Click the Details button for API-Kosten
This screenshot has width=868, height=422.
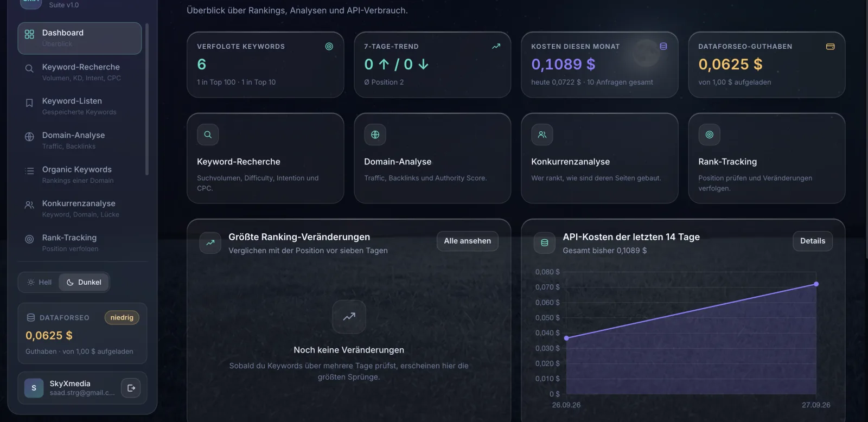813,241
